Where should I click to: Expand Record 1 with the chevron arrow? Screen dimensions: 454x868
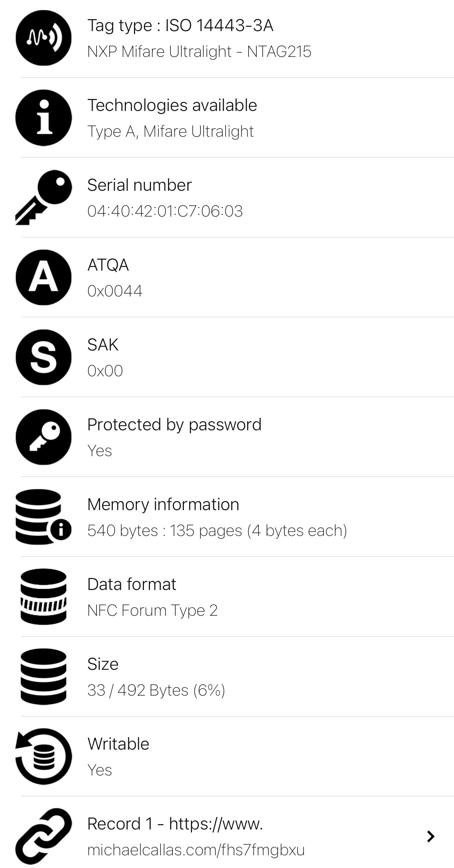click(430, 837)
